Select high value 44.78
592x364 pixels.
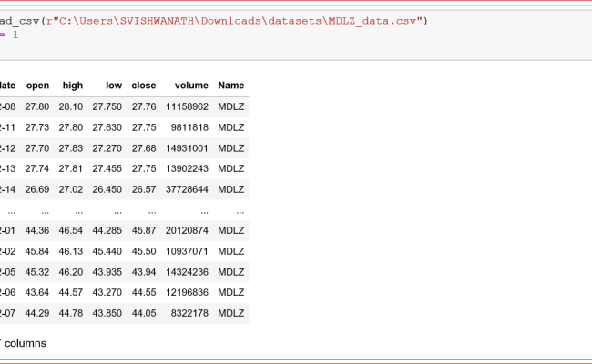pyautogui.click(x=71, y=313)
